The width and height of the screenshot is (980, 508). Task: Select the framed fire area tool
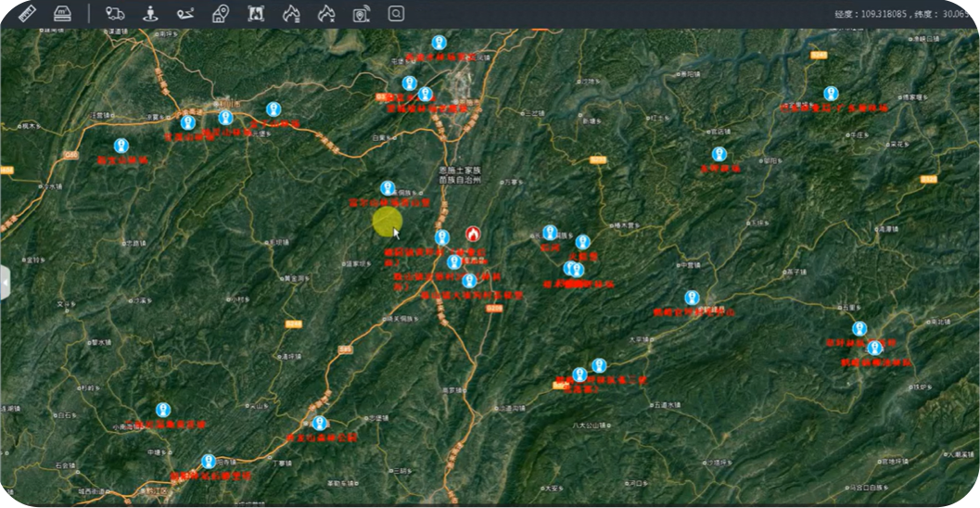point(256,13)
